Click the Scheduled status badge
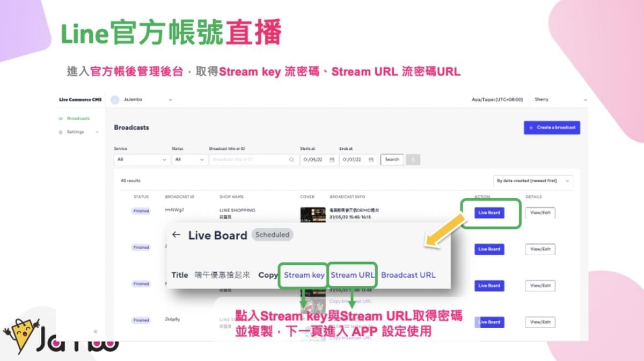 pyautogui.click(x=272, y=235)
